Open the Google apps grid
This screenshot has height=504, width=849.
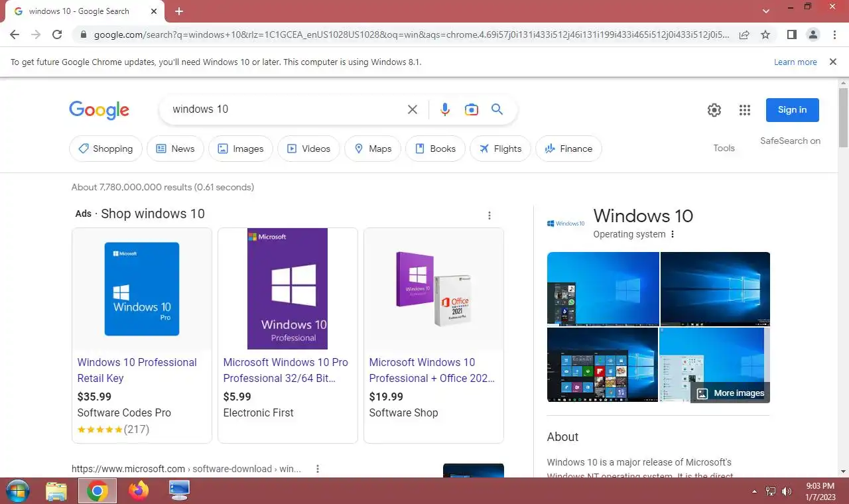pyautogui.click(x=745, y=110)
